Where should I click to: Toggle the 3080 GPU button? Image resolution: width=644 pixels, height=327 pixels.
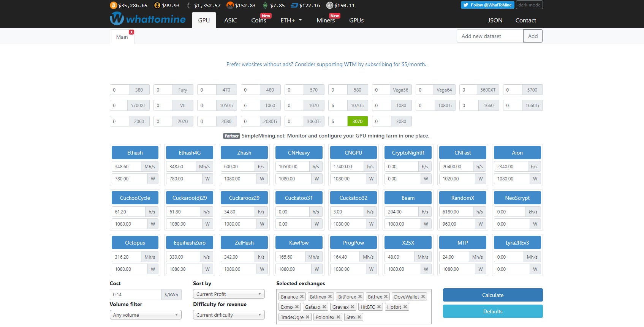(401, 121)
